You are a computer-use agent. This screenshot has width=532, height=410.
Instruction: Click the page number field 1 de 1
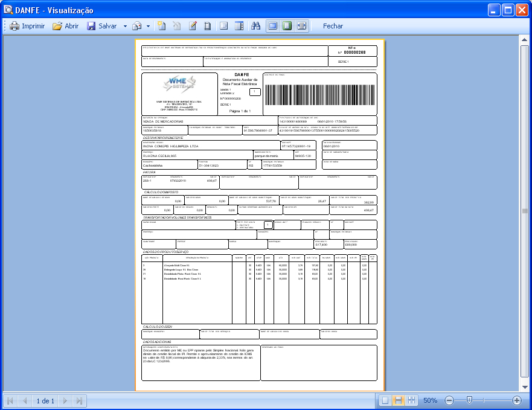(45, 400)
